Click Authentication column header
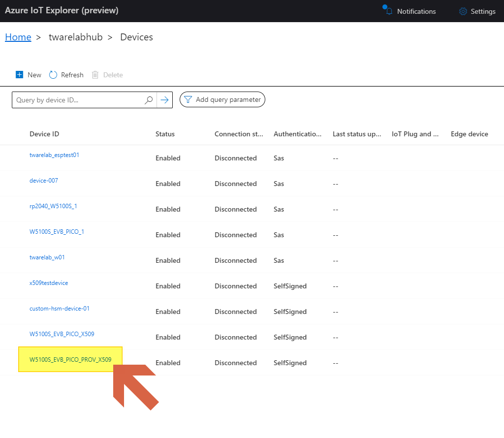Screen dimensions: 504x438 point(298,134)
